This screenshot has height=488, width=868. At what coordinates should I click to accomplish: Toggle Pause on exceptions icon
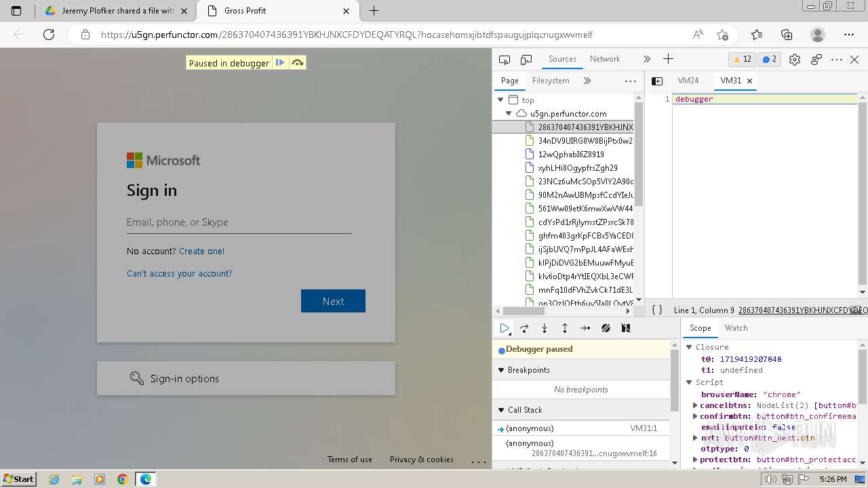coord(626,328)
